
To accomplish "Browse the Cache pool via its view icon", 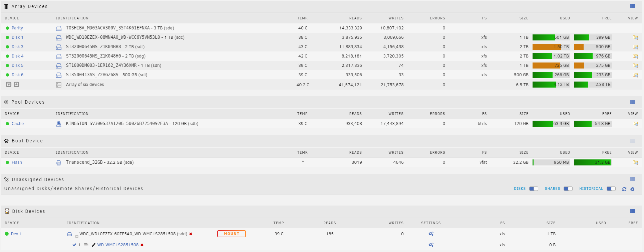I will [635, 124].
